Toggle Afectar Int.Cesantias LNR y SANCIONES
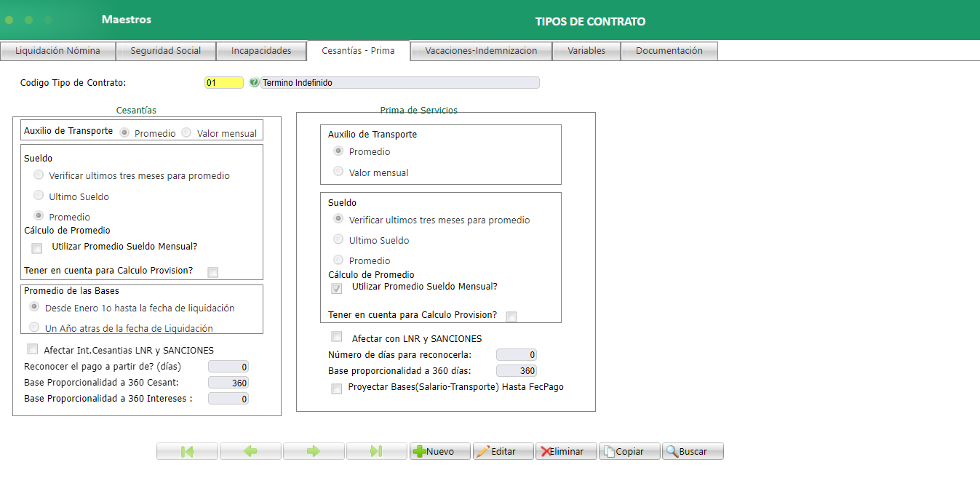Viewport: 980px width, 478px height. tap(33, 349)
